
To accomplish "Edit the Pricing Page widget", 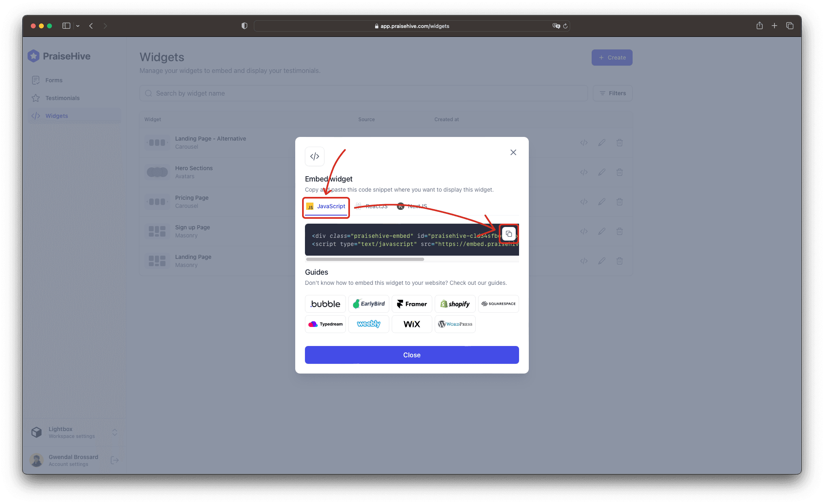I will tap(601, 201).
